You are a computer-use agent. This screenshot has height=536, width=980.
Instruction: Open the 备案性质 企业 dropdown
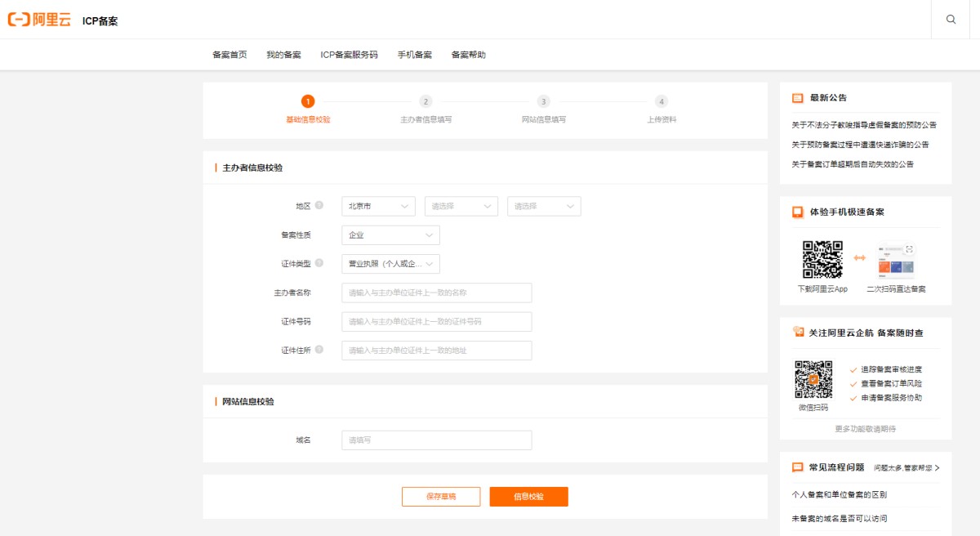390,235
